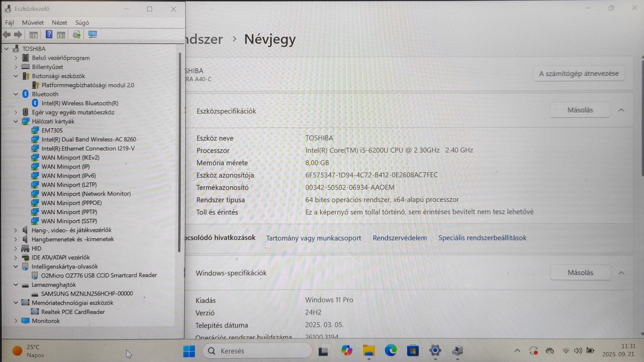Image resolution: width=644 pixels, height=362 pixels.
Task: Click the Copilot icon on the taskbar
Action: point(347,350)
